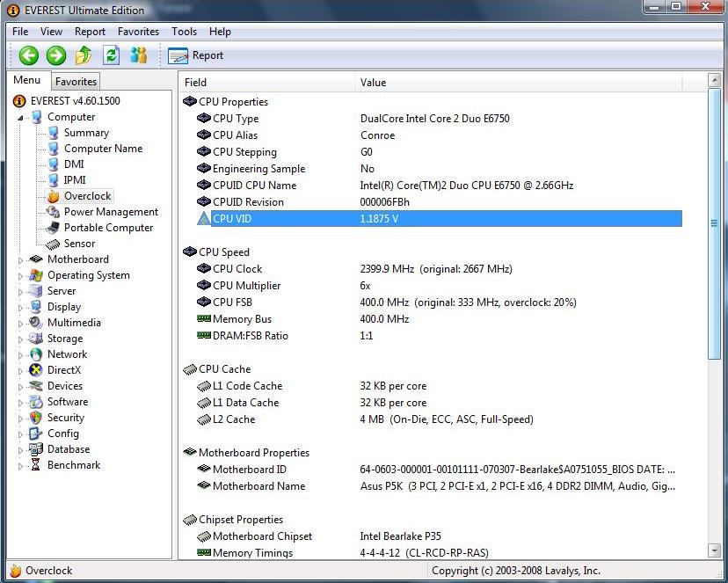
Task: Expand the Motherboard tree node
Action: tap(20, 260)
